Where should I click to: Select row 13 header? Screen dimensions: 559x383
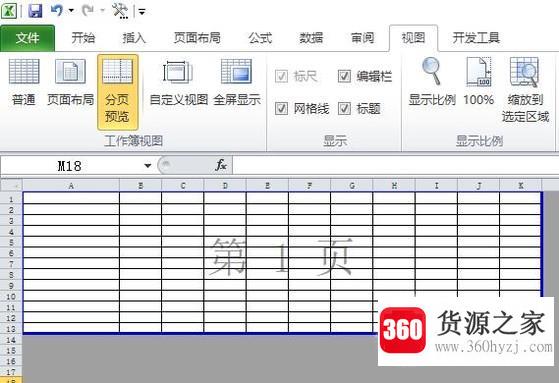(x=11, y=329)
